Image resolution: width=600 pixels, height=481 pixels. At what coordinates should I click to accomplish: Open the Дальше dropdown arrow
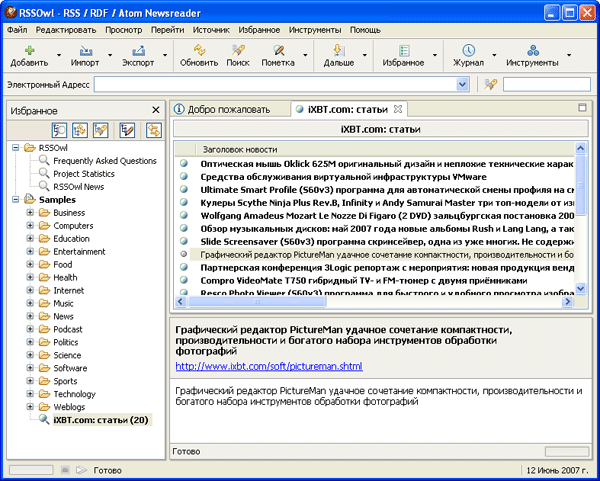[x=365, y=55]
